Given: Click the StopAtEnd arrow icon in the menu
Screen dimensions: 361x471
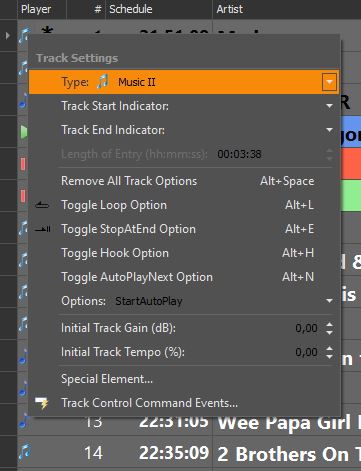Looking at the screenshot, I should tap(43, 229).
